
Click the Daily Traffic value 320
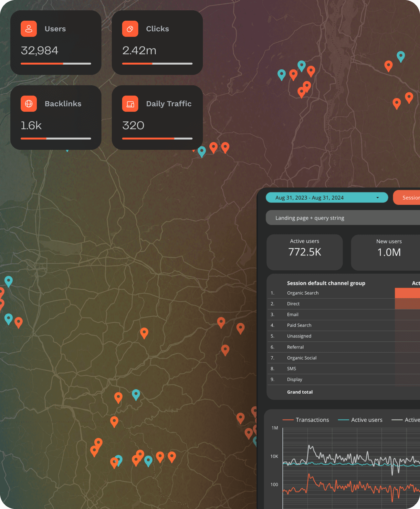tap(133, 125)
